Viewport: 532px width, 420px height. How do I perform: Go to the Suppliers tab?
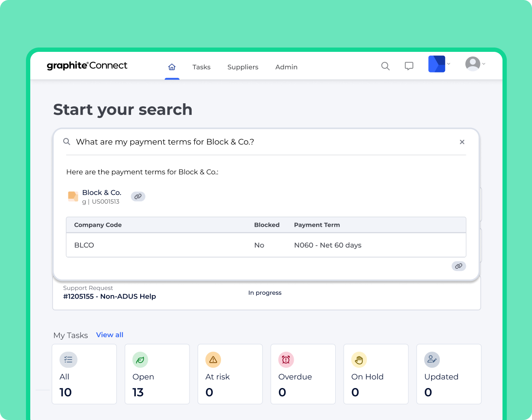(x=243, y=67)
